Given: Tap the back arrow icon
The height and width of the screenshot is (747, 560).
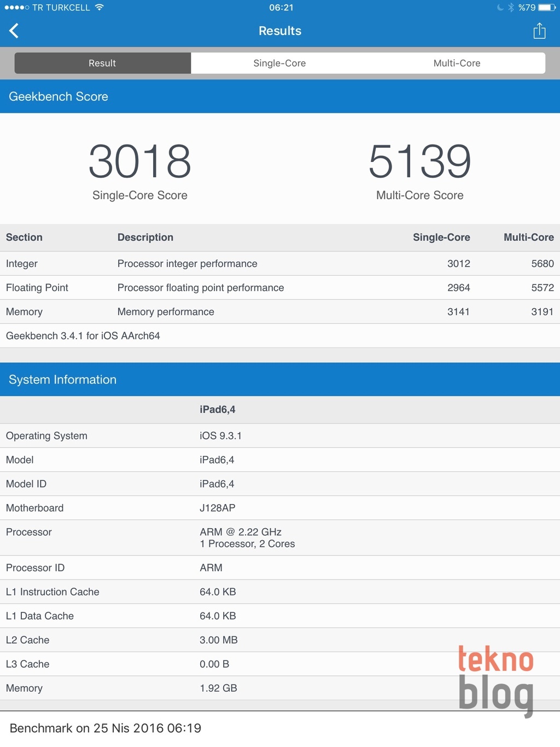Looking at the screenshot, I should [x=14, y=31].
